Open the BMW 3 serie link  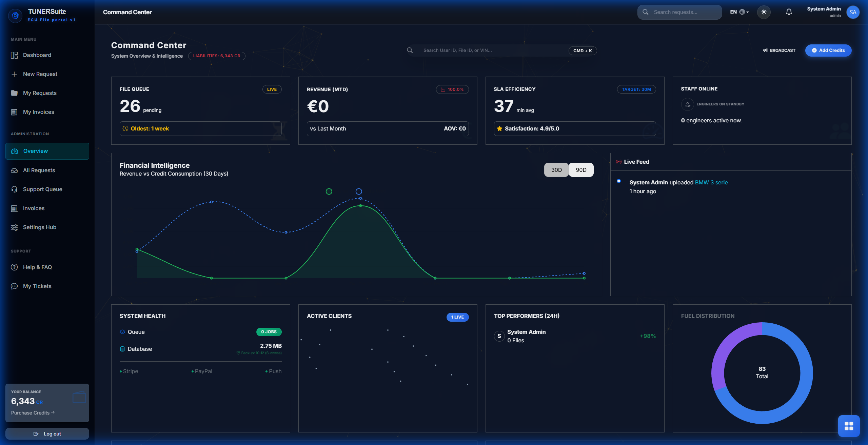(x=711, y=183)
